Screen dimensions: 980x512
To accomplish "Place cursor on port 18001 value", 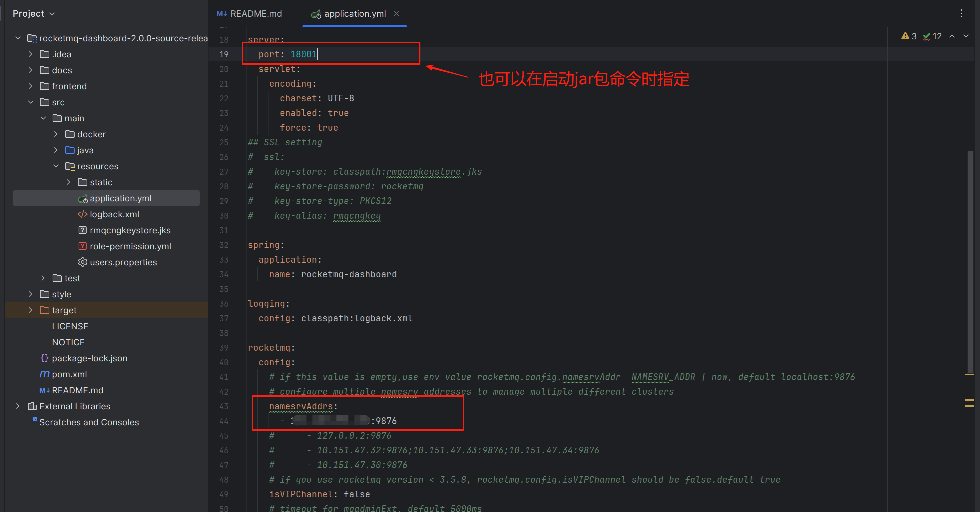I will (x=303, y=54).
